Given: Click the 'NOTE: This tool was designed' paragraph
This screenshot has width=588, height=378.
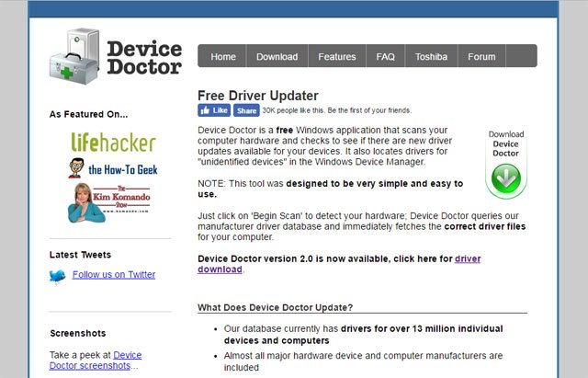Looking at the screenshot, I should point(331,189).
